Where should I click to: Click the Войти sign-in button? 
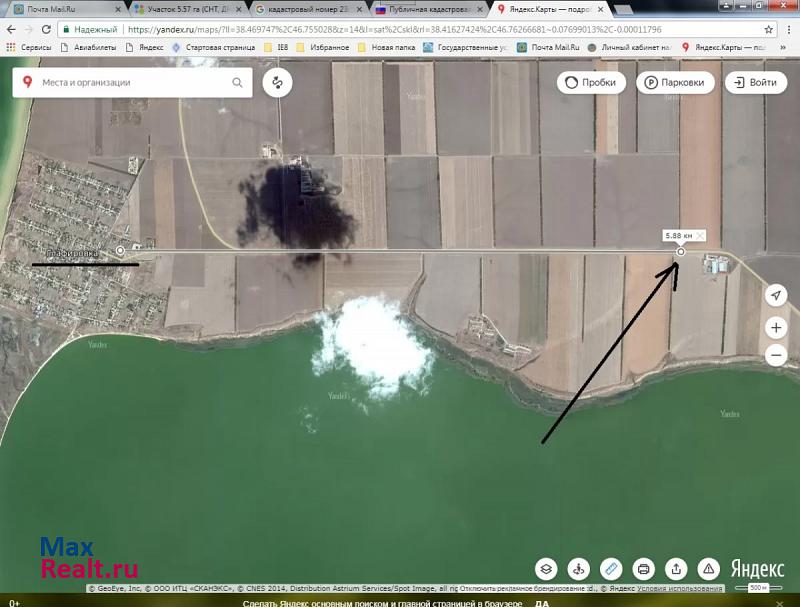(x=755, y=83)
